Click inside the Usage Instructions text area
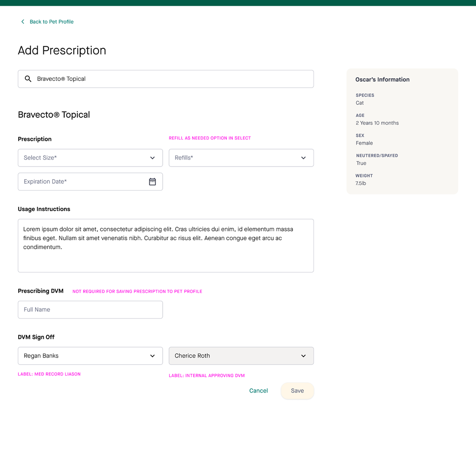The height and width of the screenshot is (456, 476). click(166, 246)
